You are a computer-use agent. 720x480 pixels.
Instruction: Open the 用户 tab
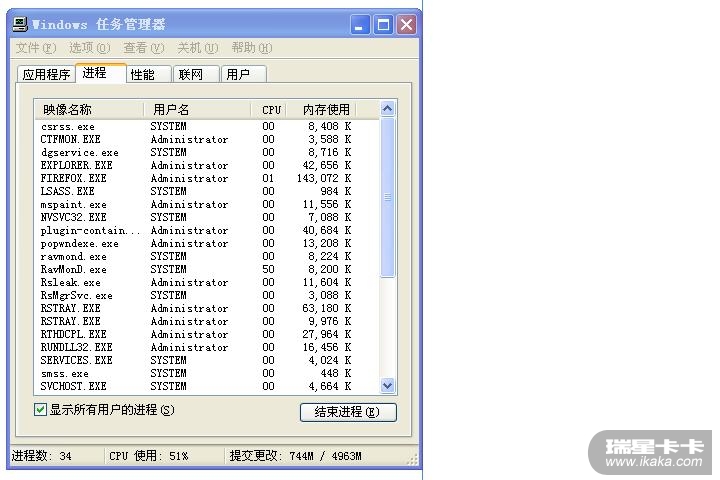(x=243, y=74)
